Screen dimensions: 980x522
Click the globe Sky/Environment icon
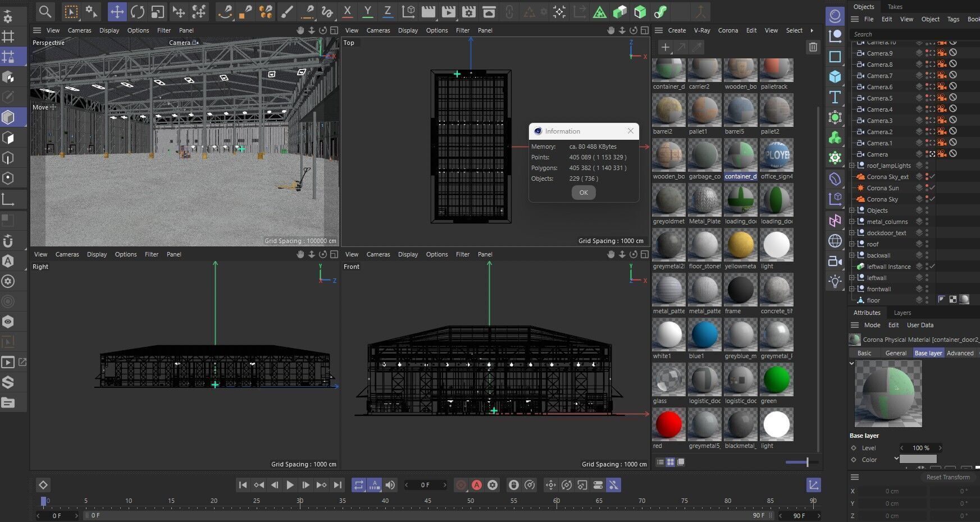(835, 241)
